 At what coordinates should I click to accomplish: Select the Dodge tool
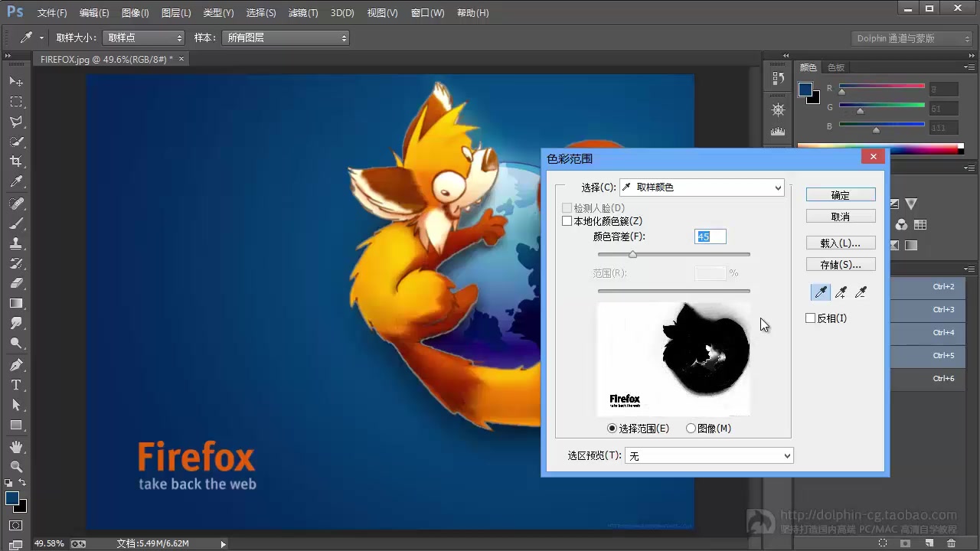point(16,343)
